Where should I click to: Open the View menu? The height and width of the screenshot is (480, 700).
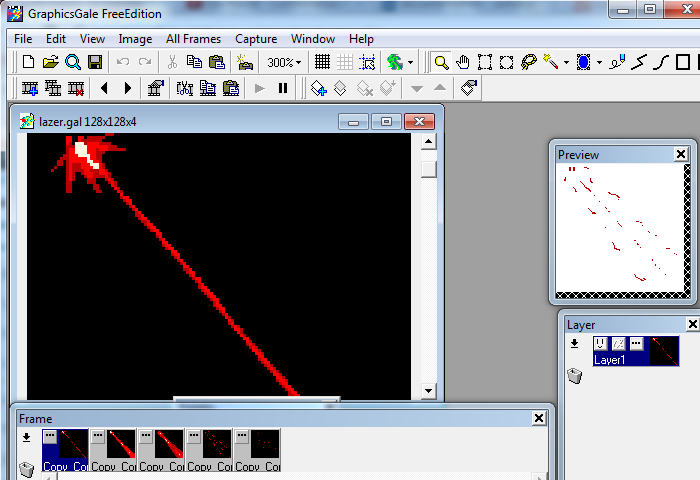click(92, 39)
